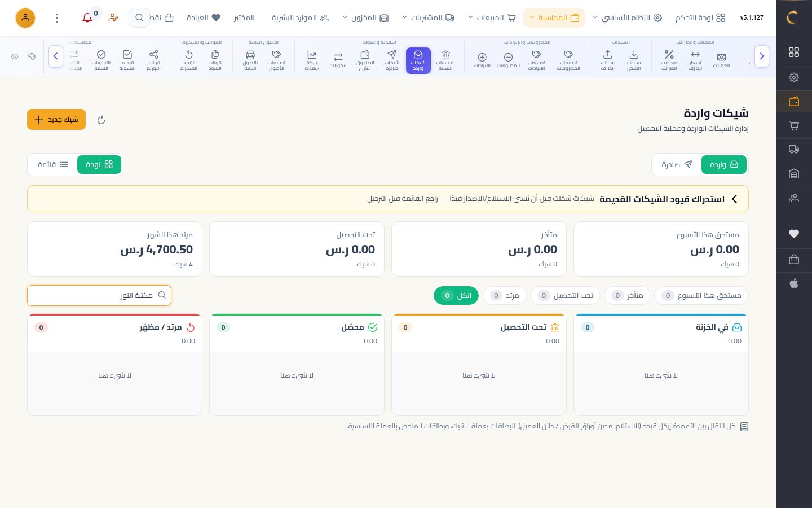The width and height of the screenshot is (812, 508).
Task: Open حركة النقدية cash flow icon
Action: (312, 60)
